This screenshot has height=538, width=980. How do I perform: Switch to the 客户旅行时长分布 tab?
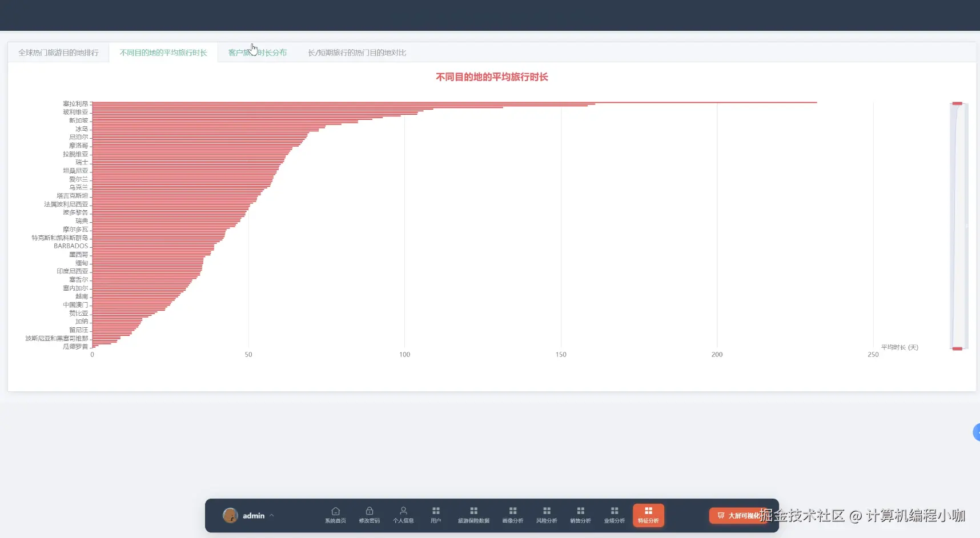click(258, 53)
